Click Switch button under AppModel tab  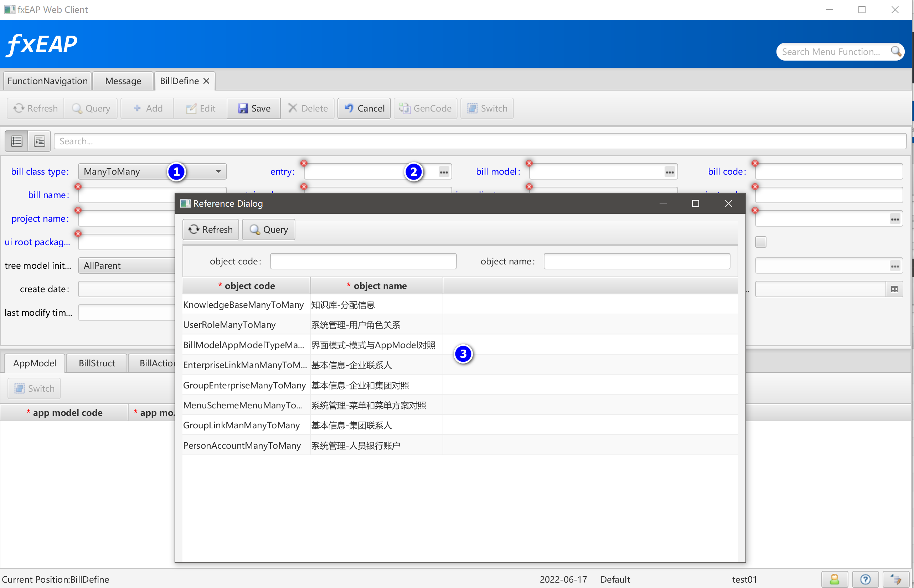34,388
